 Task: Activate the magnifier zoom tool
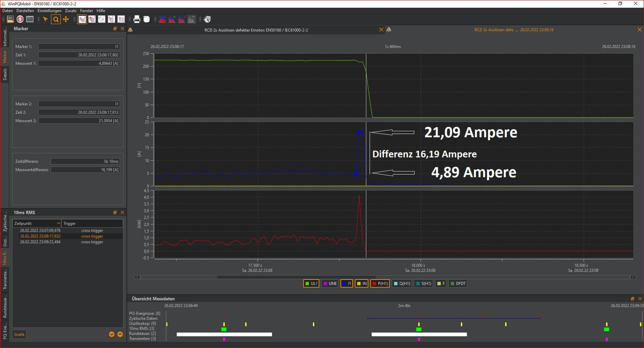tap(56, 19)
